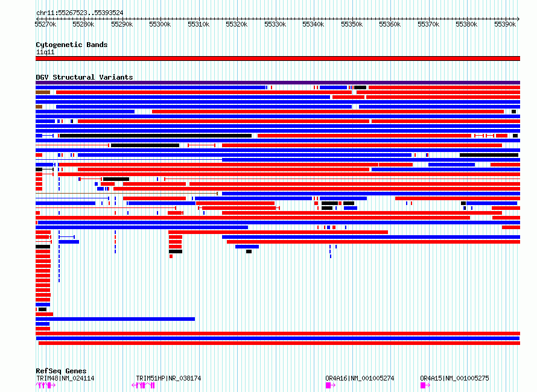Select the 55390k ruler position label
537x392 pixels.
(x=505, y=24)
